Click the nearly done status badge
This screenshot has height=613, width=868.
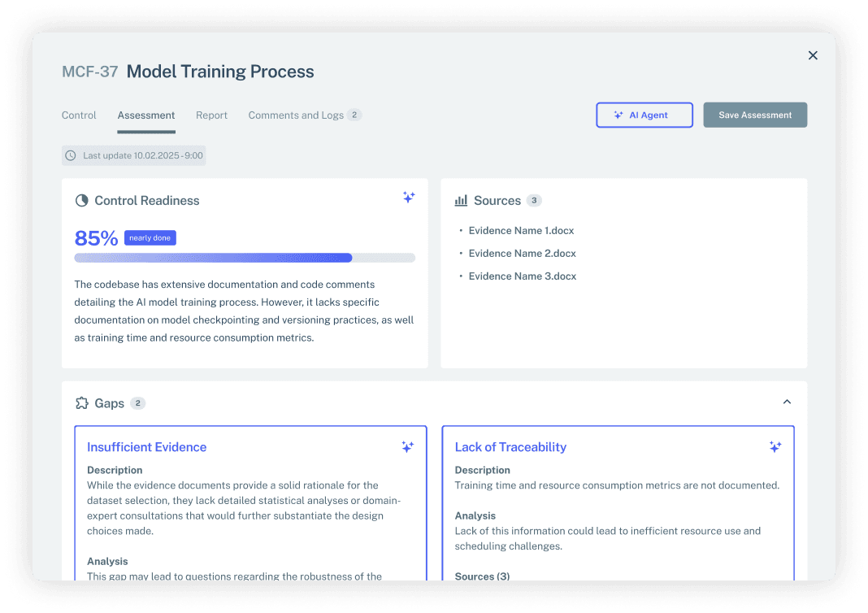pyautogui.click(x=150, y=237)
